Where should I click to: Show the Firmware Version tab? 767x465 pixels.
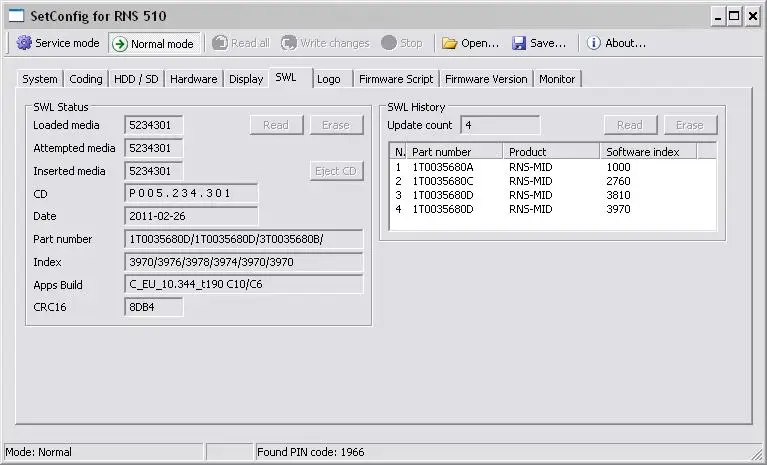(x=486, y=79)
